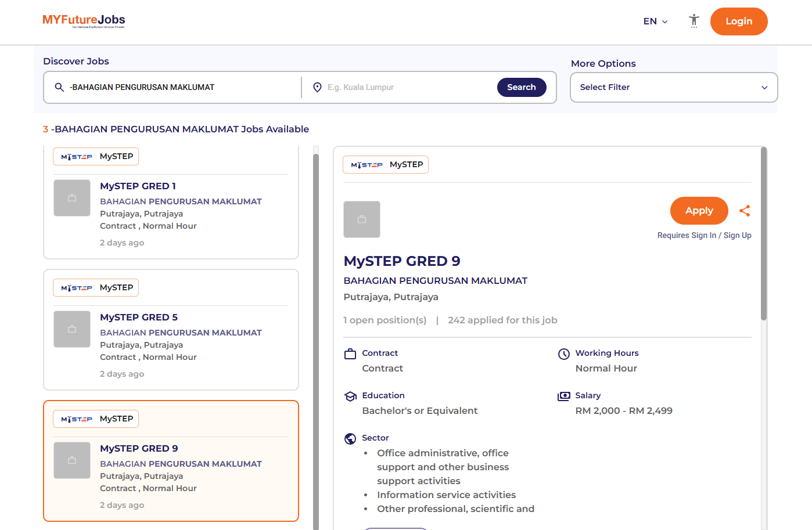Click the More Options label
This screenshot has width=812, height=530.
603,64
